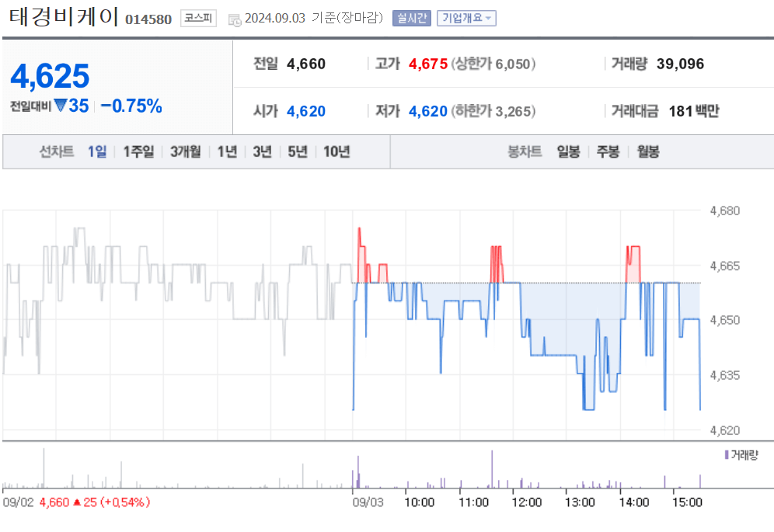Select the 10년 chart period

(x=336, y=151)
